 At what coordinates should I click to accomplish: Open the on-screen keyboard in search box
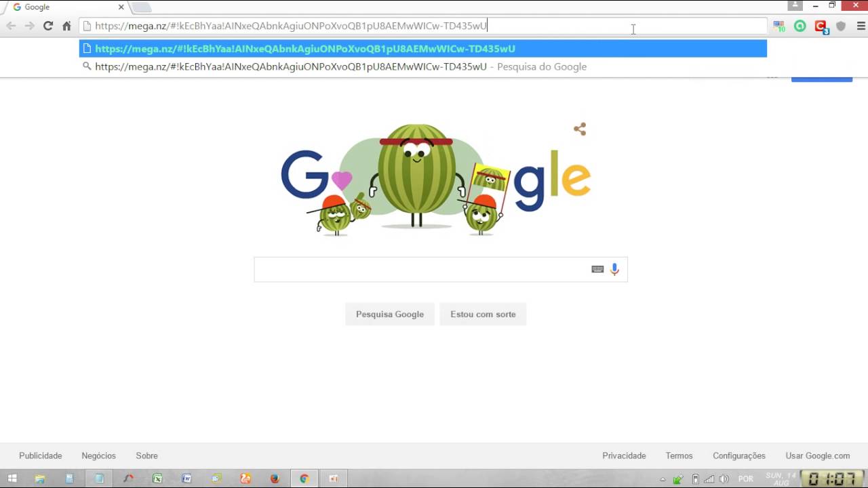597,269
